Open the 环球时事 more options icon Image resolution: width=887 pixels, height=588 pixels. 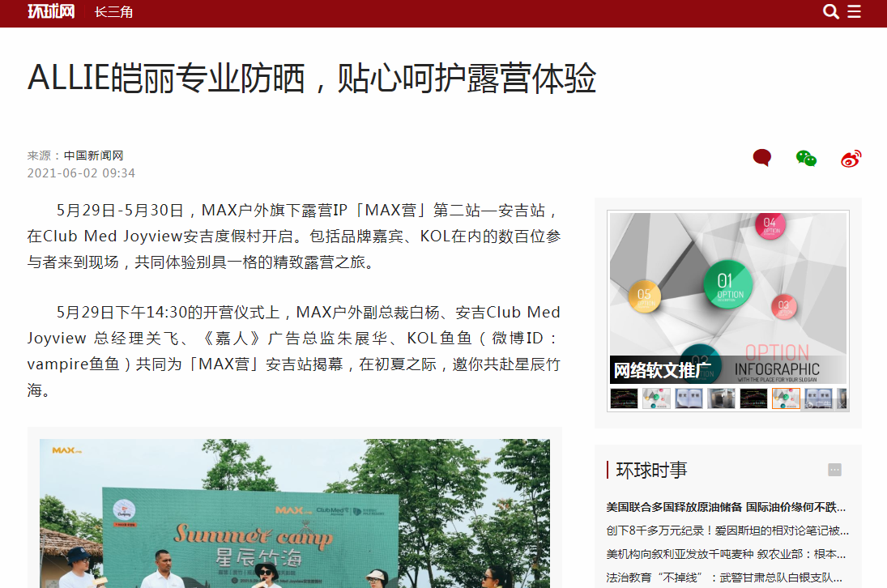[x=835, y=470]
